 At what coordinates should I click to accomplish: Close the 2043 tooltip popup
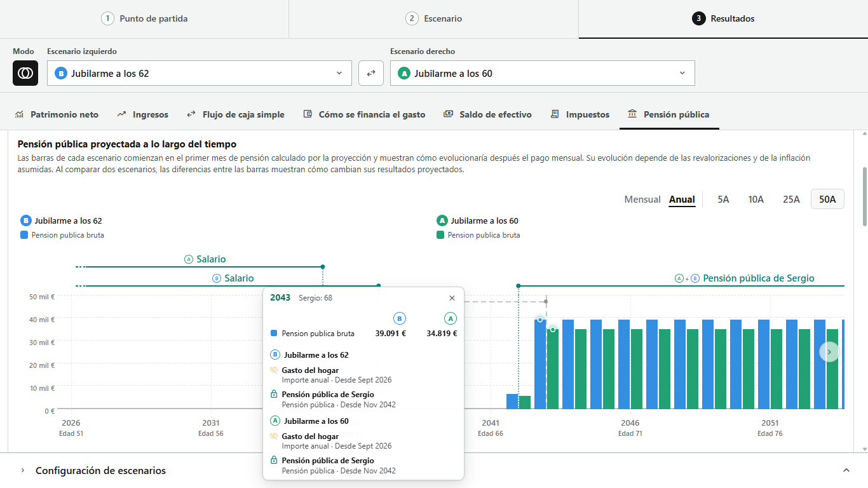(x=452, y=298)
